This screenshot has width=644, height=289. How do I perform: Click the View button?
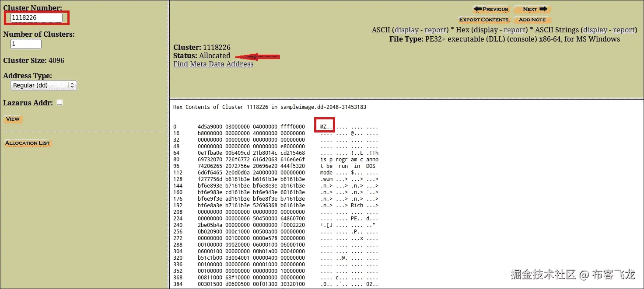pos(13,119)
